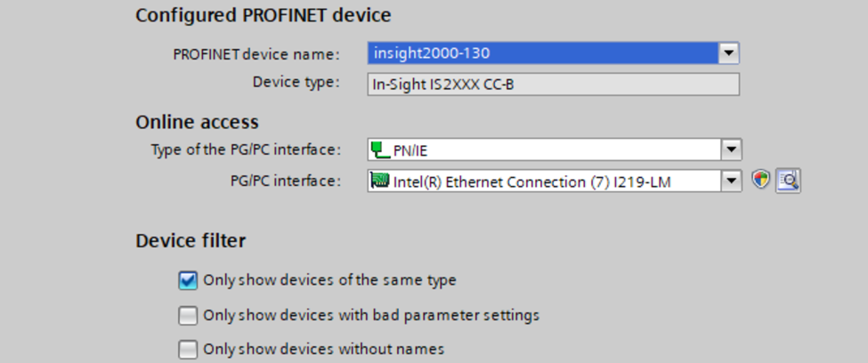This screenshot has height=363, width=868.
Task: Tick the 'Only show devices without names' checkbox
Action: pyautogui.click(x=188, y=349)
